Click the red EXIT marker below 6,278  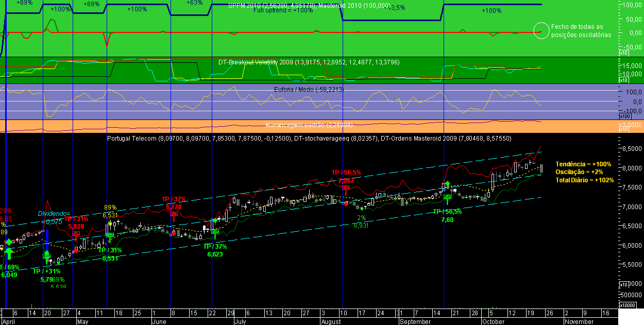click(174, 214)
